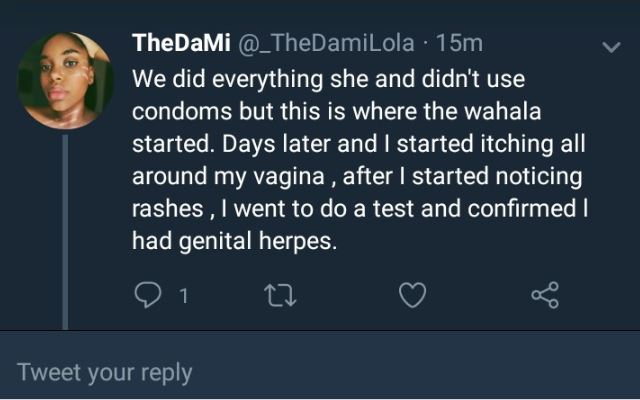The height and width of the screenshot is (400, 640).
Task: Click the thread line below the avatar
Action: point(66,230)
